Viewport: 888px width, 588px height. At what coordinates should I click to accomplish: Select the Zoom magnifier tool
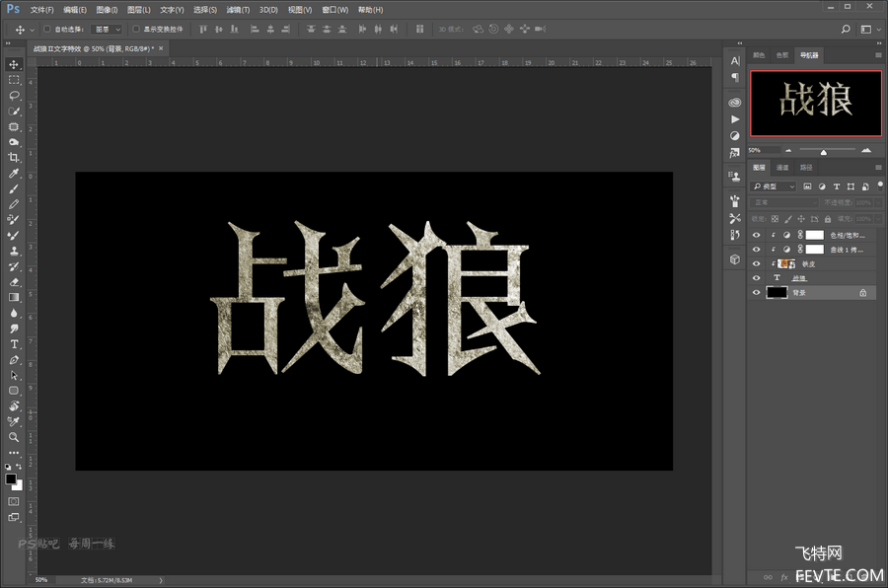click(14, 437)
